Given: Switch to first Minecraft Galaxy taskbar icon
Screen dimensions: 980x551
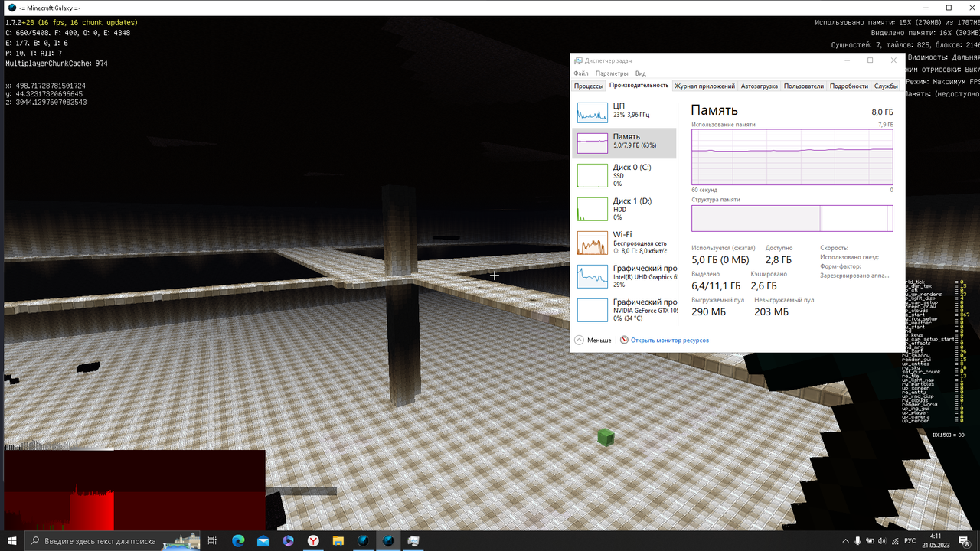Looking at the screenshot, I should [x=364, y=541].
